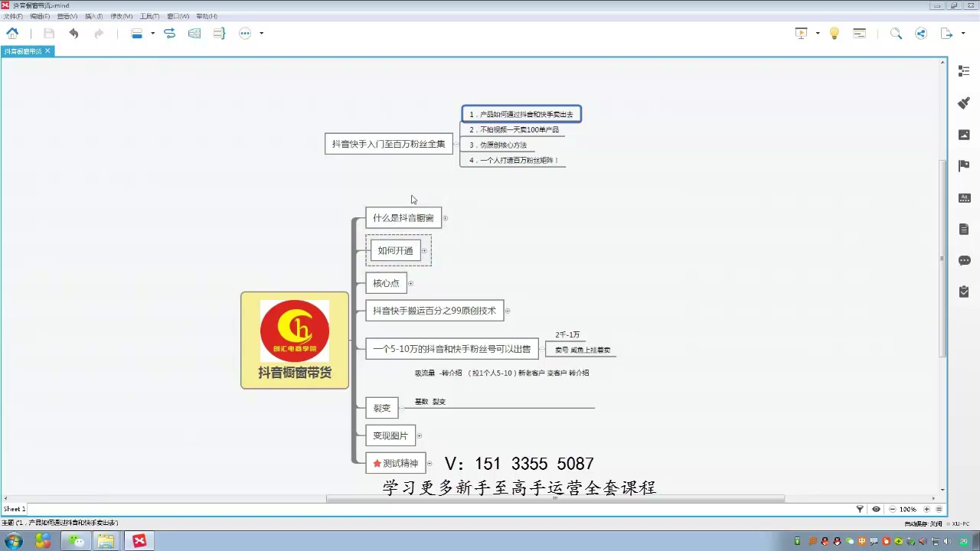Open the Task info sidebar panel
The width and height of the screenshot is (980, 551).
click(964, 292)
